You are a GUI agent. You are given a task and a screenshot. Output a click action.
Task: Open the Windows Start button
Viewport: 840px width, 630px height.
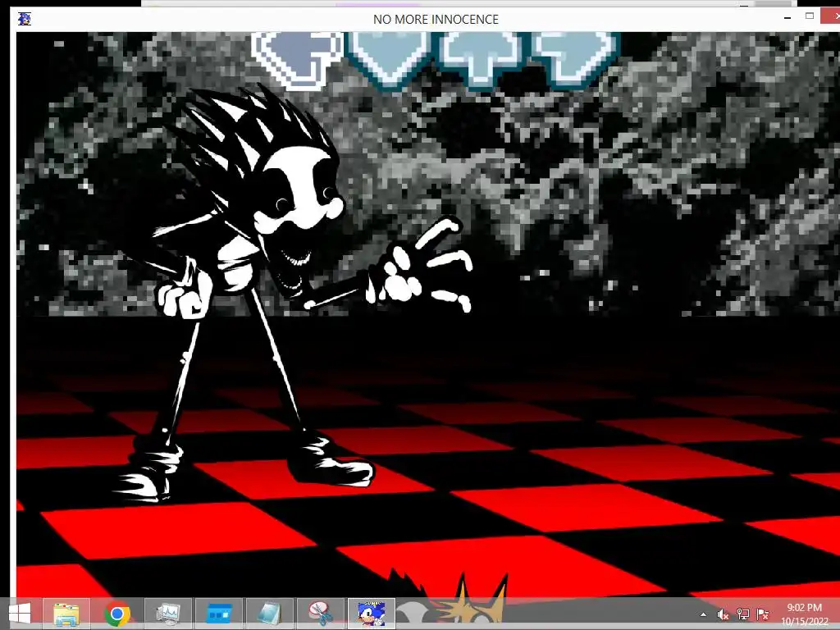[20, 614]
